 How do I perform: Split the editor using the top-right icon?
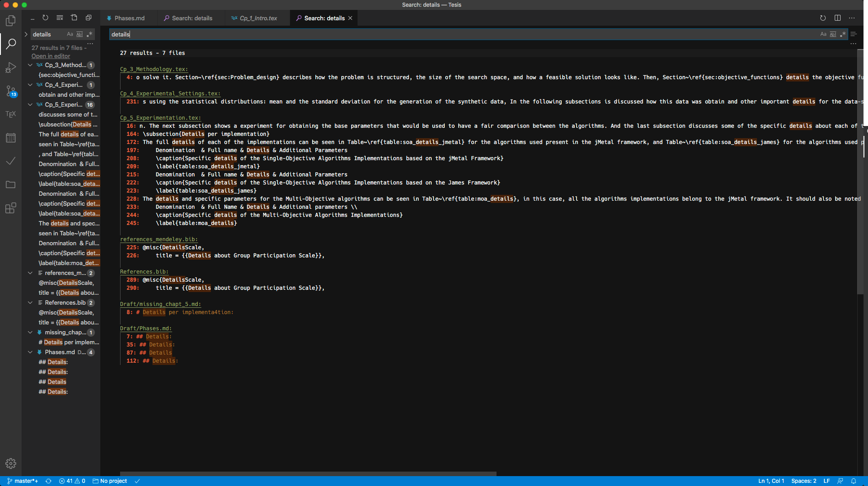coord(837,18)
